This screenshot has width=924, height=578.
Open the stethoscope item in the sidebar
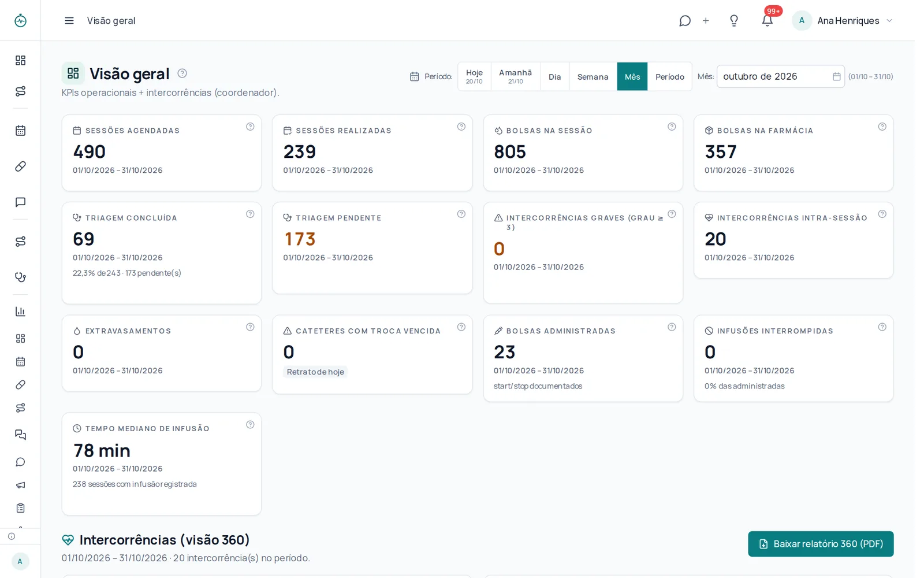20,277
